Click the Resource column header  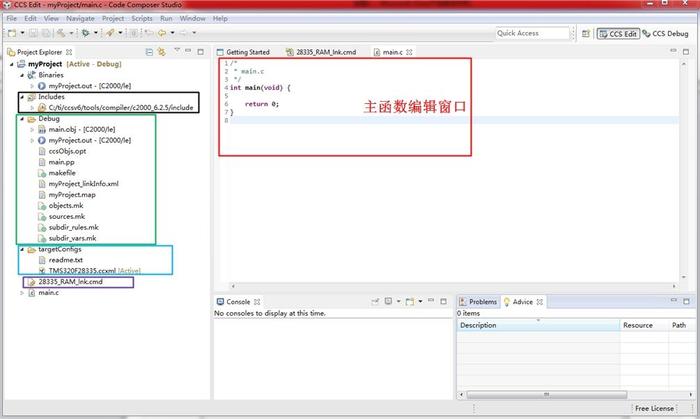point(644,325)
